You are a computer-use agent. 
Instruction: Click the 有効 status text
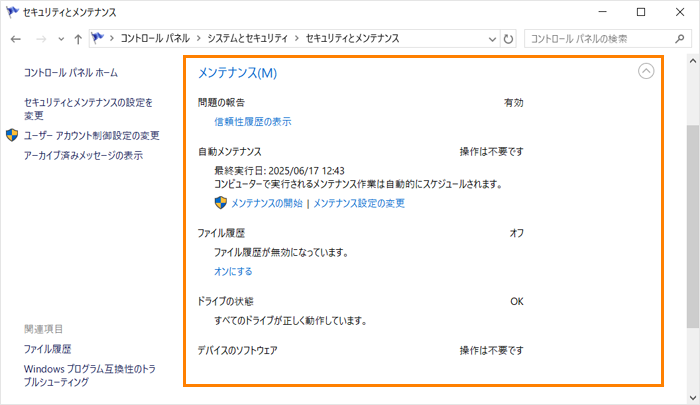tap(513, 103)
